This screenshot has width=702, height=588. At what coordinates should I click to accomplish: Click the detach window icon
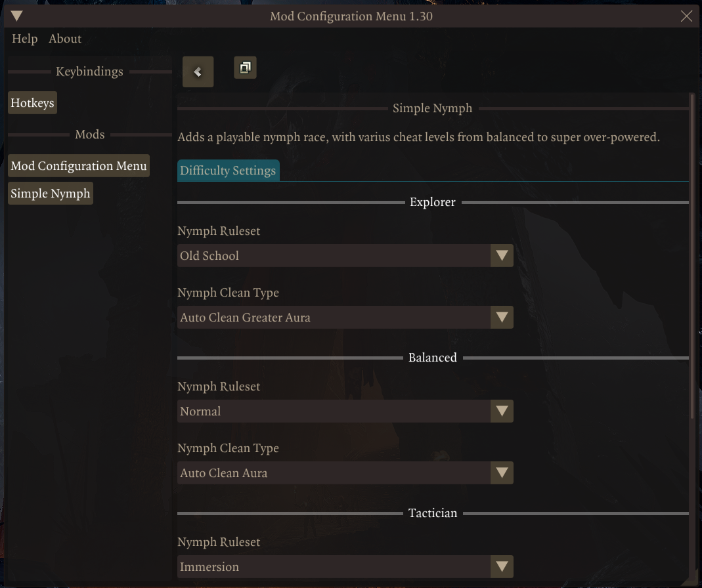click(246, 68)
